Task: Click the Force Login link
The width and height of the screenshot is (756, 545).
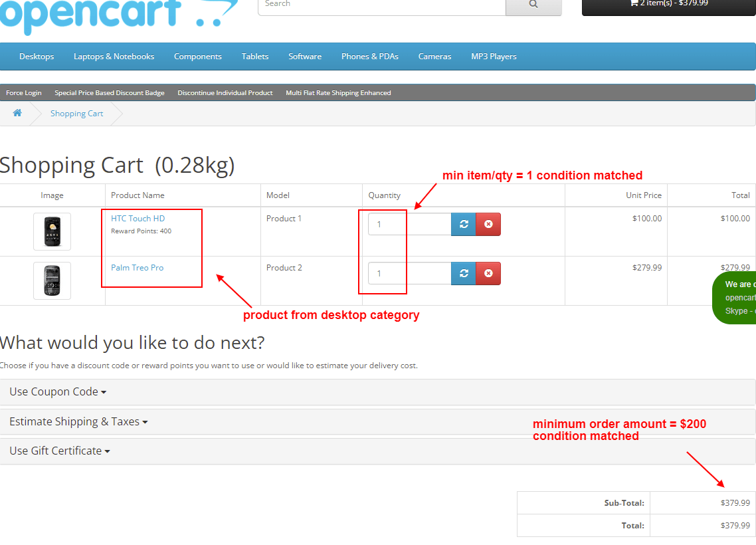Action: click(23, 92)
